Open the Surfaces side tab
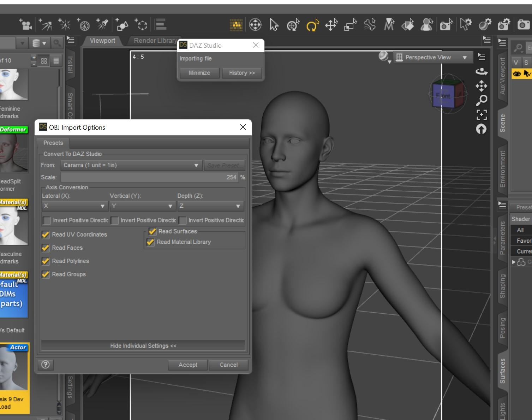The image size is (532, 420). click(502, 371)
